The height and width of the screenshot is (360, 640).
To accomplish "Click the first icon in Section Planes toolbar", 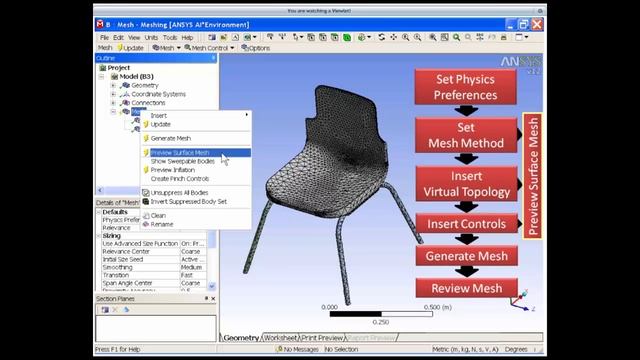I will coord(105,310).
